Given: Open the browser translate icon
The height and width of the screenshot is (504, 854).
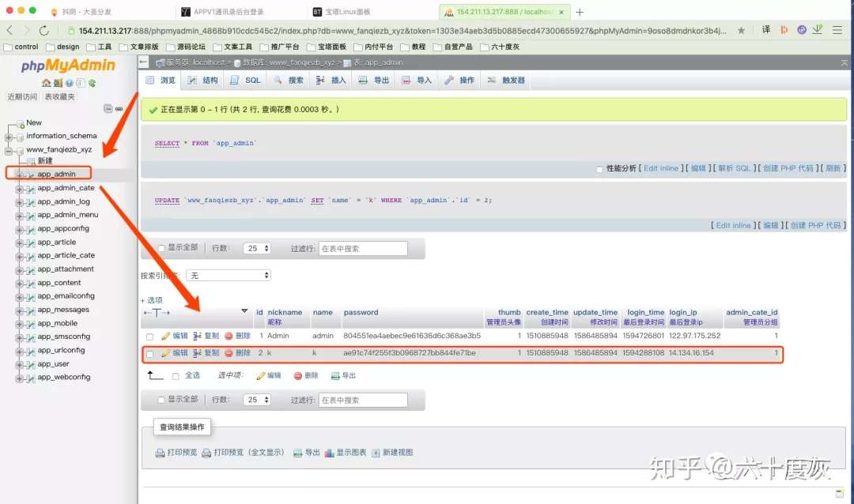Looking at the screenshot, I should coord(765,30).
